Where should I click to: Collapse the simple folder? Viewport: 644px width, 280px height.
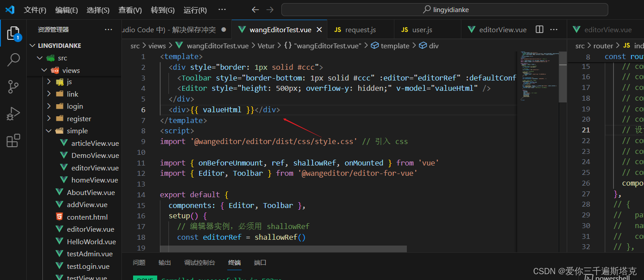[49, 131]
